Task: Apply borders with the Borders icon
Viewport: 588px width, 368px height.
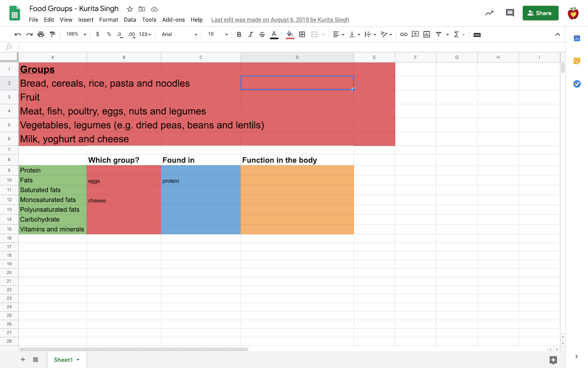Action: [302, 34]
